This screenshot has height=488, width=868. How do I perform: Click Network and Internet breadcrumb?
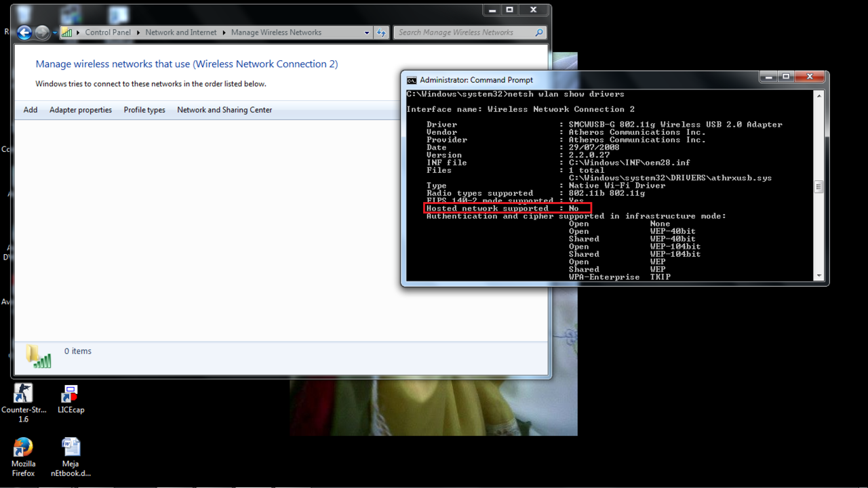click(x=181, y=33)
